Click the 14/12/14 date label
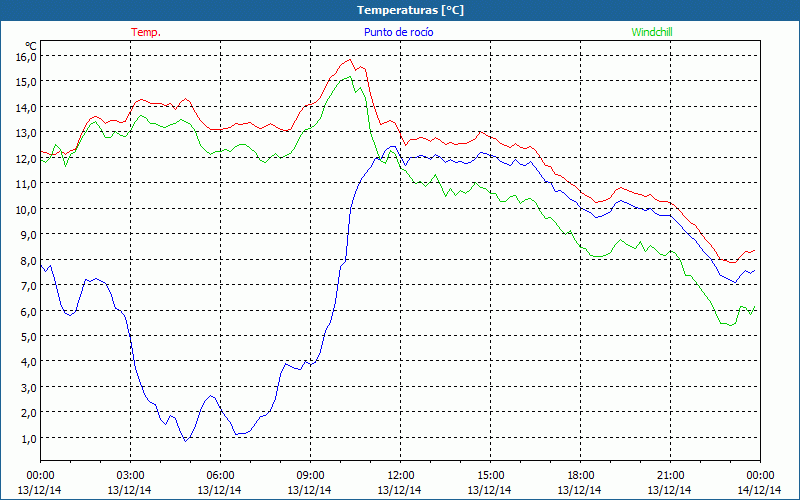The width and height of the screenshot is (800, 500). tap(760, 490)
